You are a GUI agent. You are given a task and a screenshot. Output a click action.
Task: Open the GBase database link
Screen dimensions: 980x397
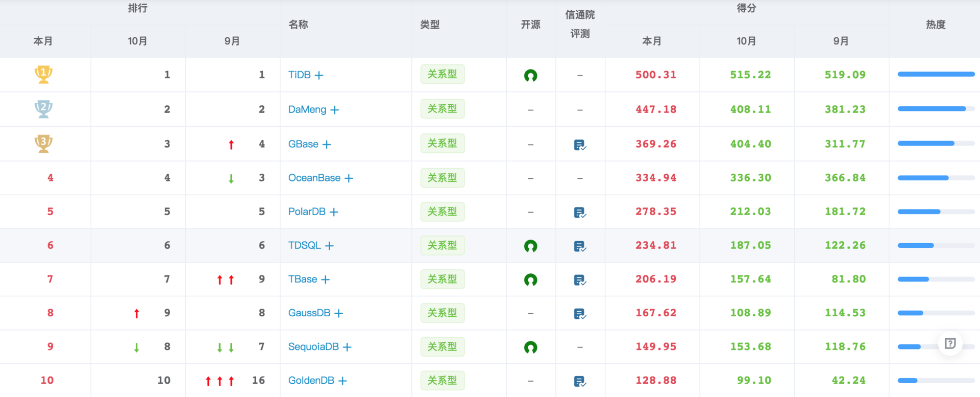(x=303, y=144)
